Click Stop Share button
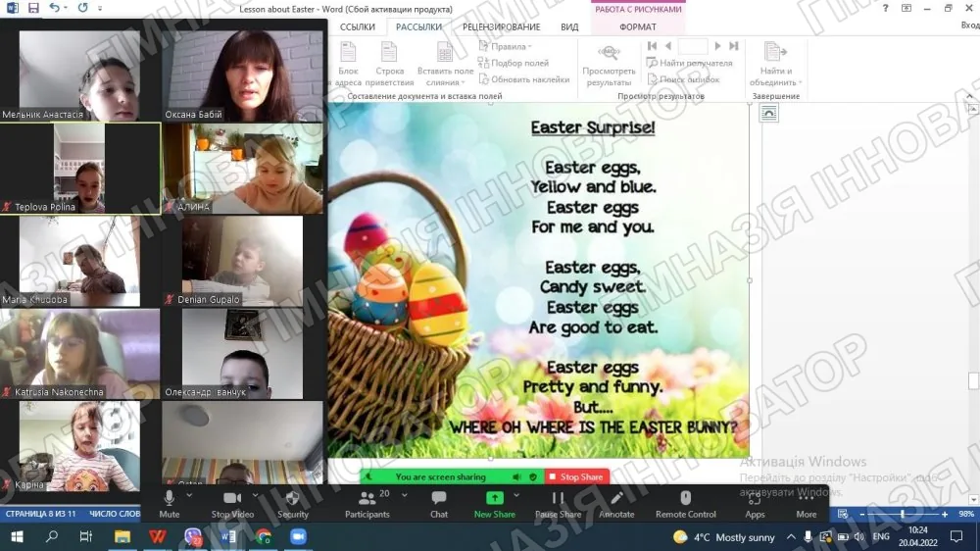The height and width of the screenshot is (551, 980). pyautogui.click(x=576, y=477)
